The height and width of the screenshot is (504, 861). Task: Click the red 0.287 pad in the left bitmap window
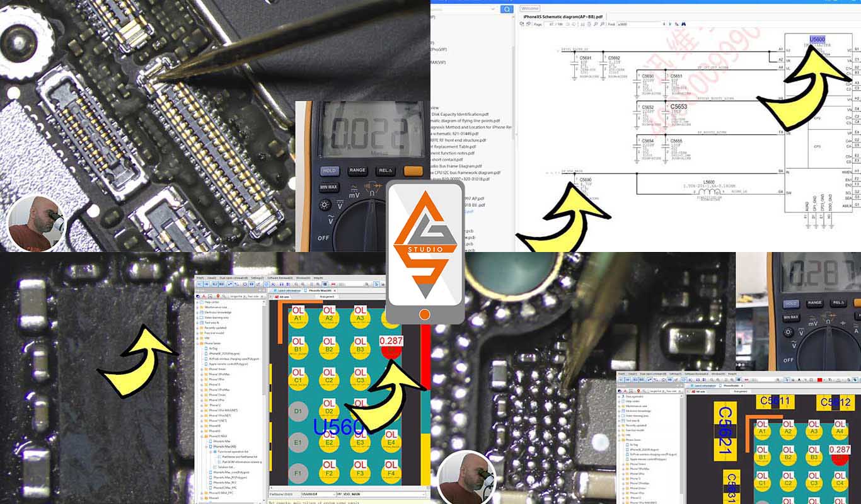point(391,350)
